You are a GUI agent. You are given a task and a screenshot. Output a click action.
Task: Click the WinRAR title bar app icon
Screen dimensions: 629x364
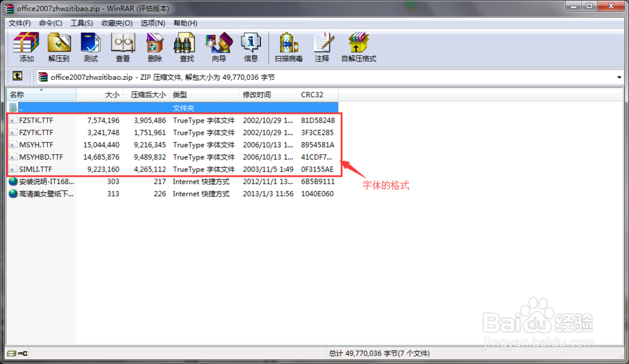coord(9,8)
